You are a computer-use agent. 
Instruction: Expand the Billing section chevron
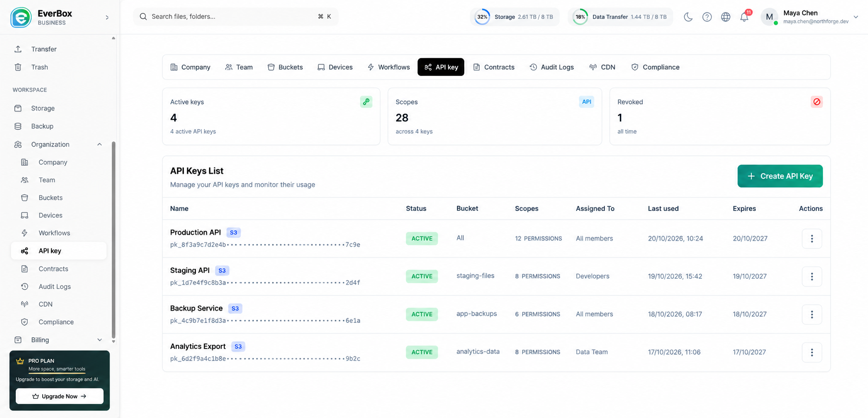coord(99,340)
